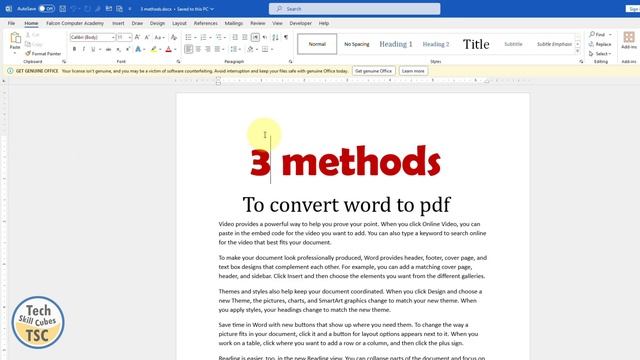
Task: Select the Format Painter tool
Action: coord(43,53)
